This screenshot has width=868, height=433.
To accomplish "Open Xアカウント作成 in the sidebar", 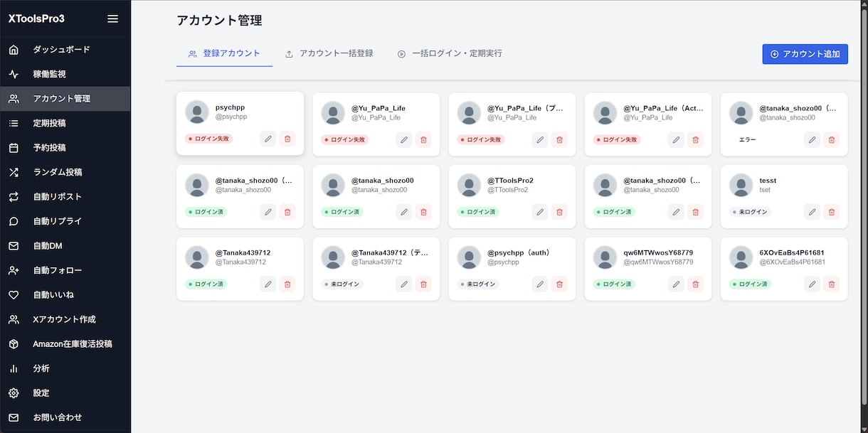I will pos(65,319).
